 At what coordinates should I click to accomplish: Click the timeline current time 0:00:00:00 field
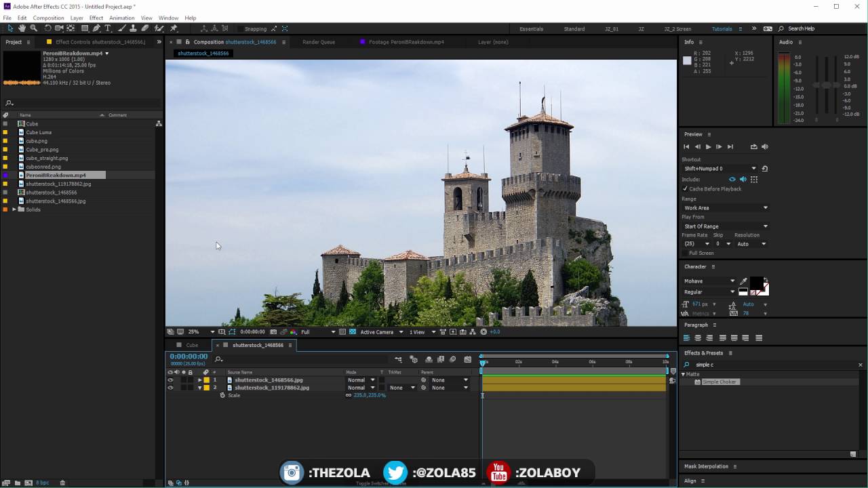[189, 356]
